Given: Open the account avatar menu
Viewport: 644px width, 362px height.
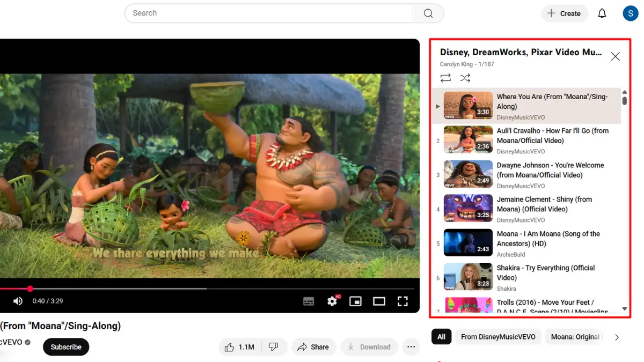Looking at the screenshot, I should [630, 13].
